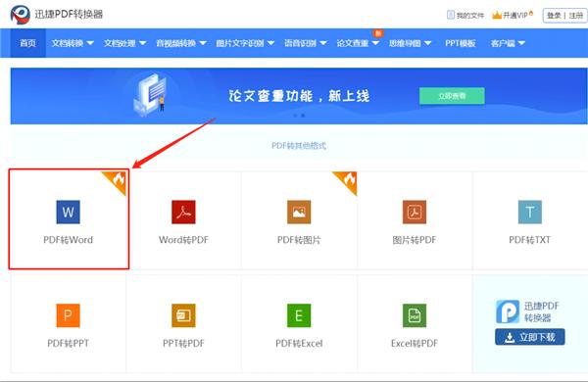Click the PDF转Excel label text
588x382 pixels.
point(299,344)
